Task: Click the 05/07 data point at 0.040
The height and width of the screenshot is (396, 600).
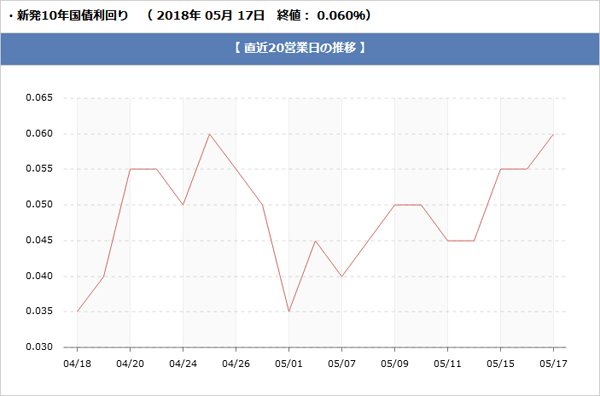Action: [x=342, y=276]
